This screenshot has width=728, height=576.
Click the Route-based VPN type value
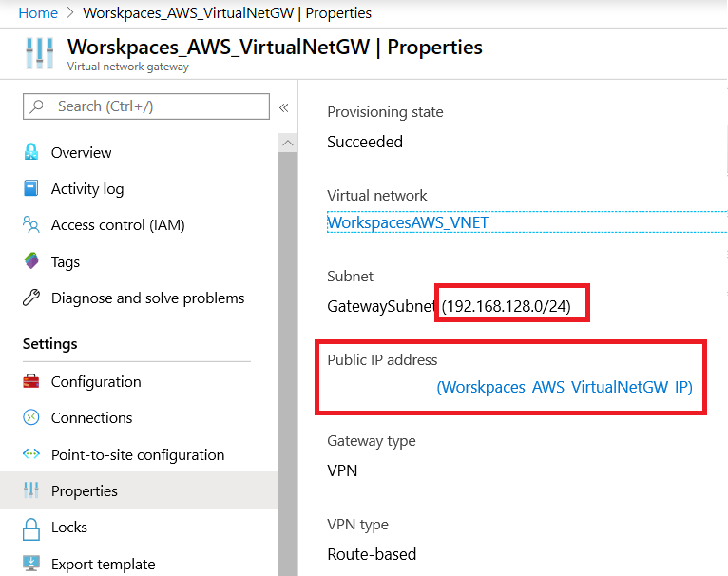pyautogui.click(x=372, y=554)
